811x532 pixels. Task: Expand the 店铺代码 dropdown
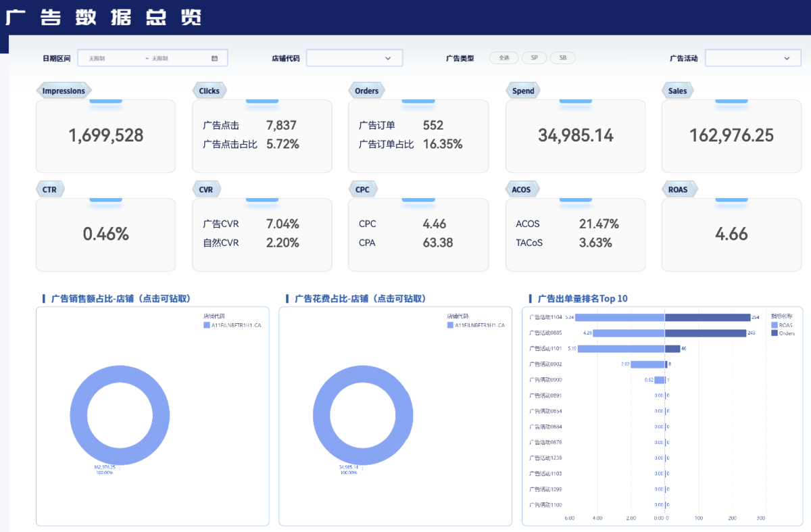(355, 58)
